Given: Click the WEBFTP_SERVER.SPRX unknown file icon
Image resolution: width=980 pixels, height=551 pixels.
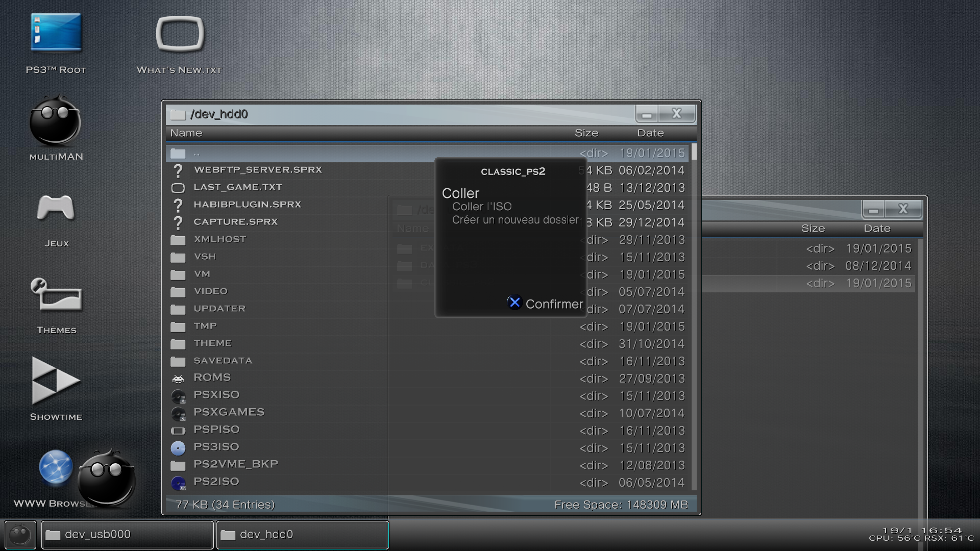Looking at the screenshot, I should tap(178, 170).
